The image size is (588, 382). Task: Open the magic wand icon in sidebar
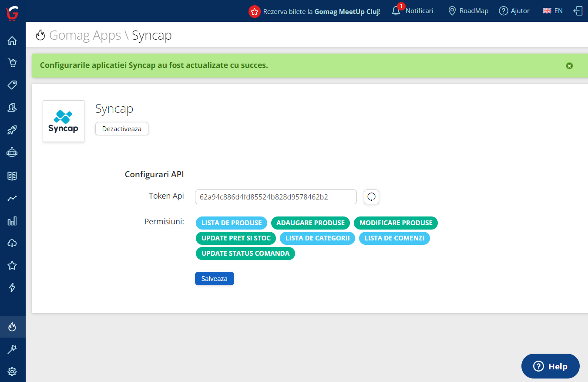[x=12, y=349]
